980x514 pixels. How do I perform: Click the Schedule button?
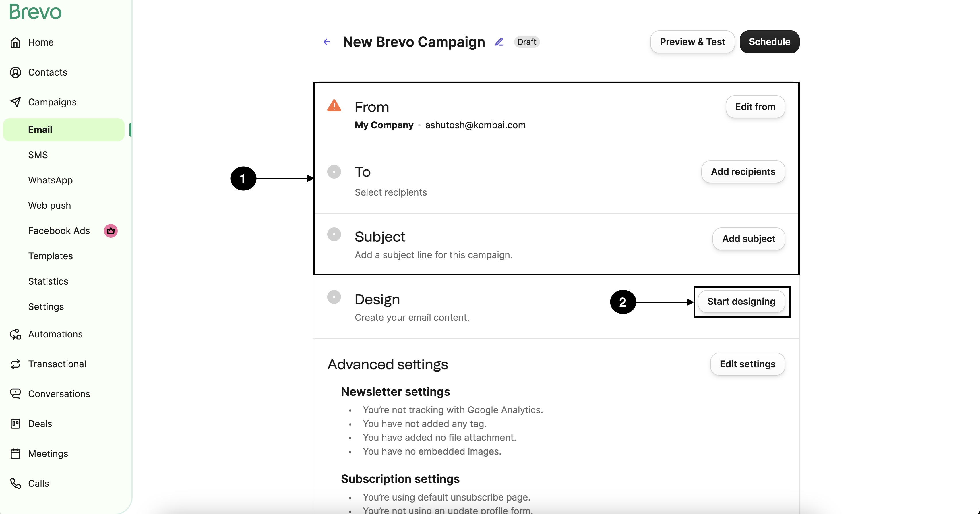pos(769,42)
